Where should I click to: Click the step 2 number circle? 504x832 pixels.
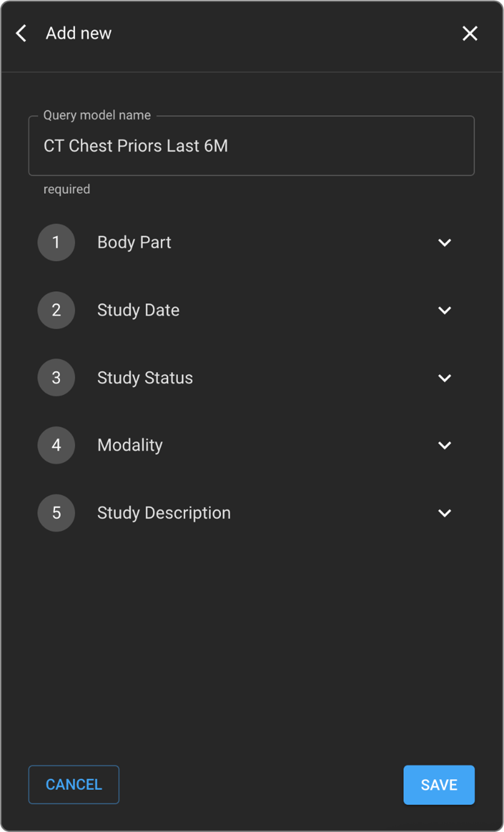56,310
